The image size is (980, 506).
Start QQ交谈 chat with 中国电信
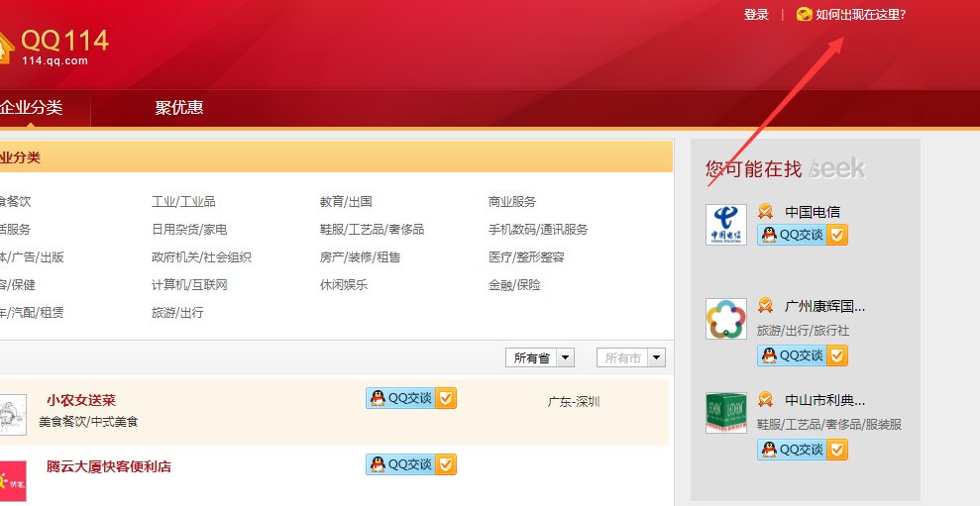coord(792,235)
